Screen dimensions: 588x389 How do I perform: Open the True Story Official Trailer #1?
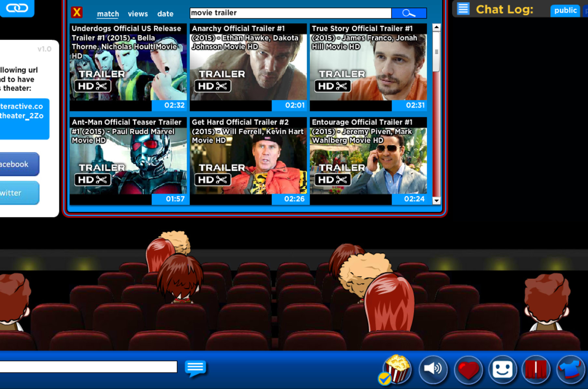click(368, 67)
